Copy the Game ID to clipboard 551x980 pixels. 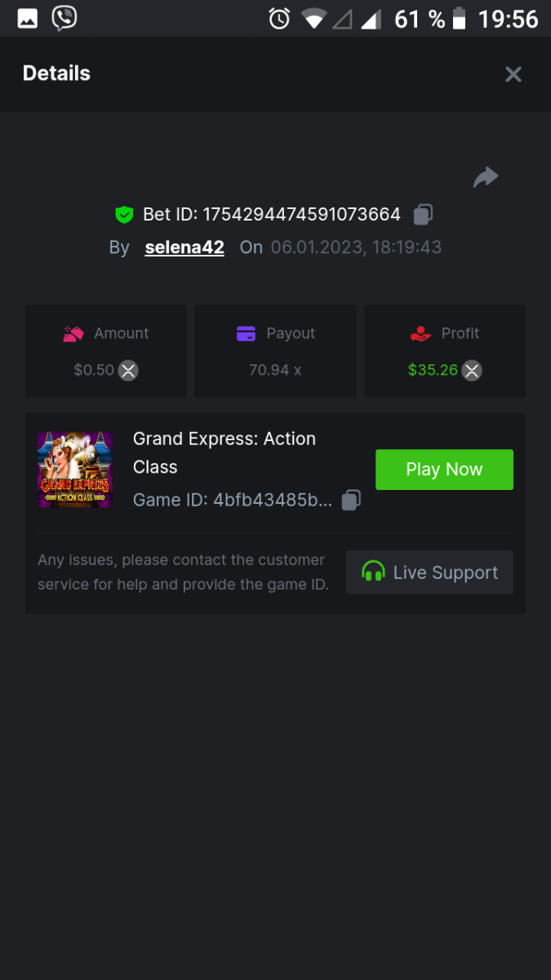(x=351, y=500)
